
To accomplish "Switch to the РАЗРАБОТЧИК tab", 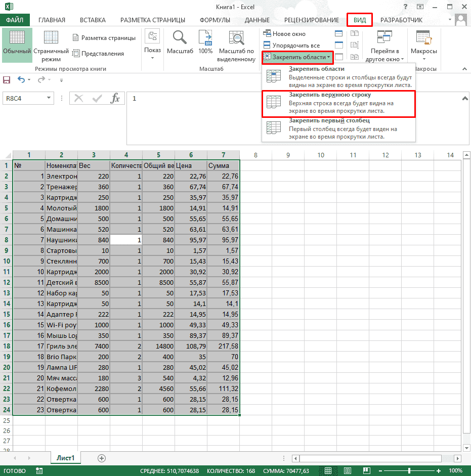I will [401, 20].
